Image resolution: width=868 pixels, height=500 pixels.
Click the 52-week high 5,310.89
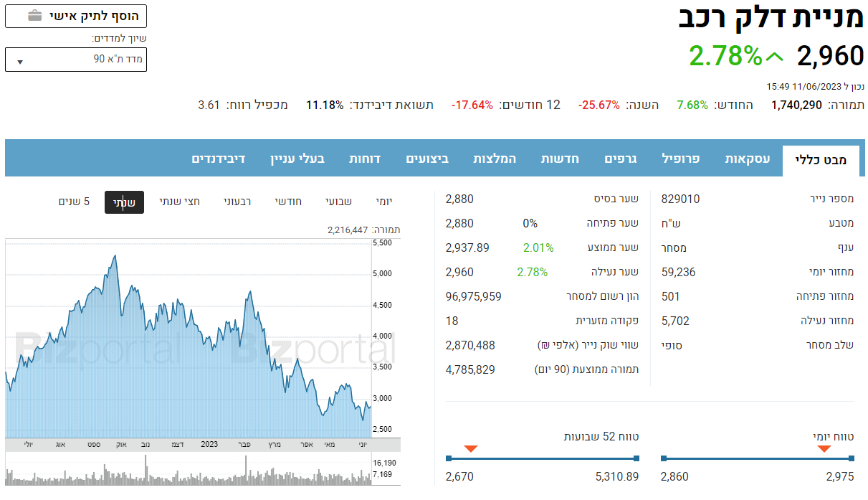click(616, 476)
